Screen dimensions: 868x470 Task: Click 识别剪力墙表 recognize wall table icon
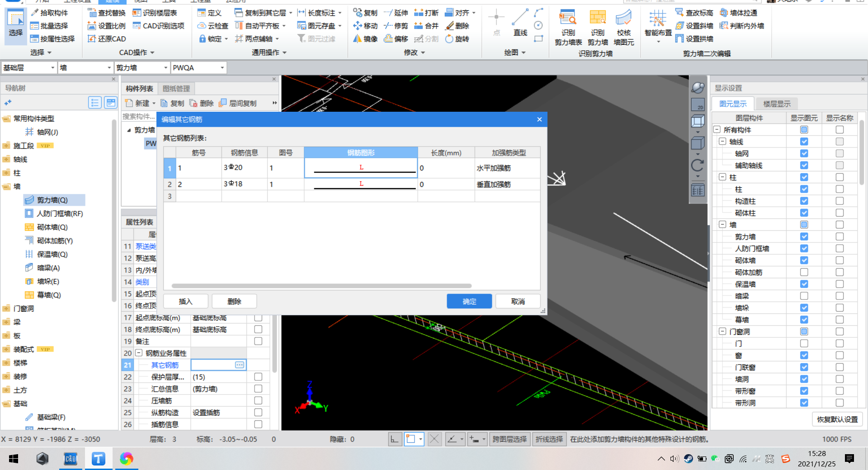pyautogui.click(x=568, y=28)
